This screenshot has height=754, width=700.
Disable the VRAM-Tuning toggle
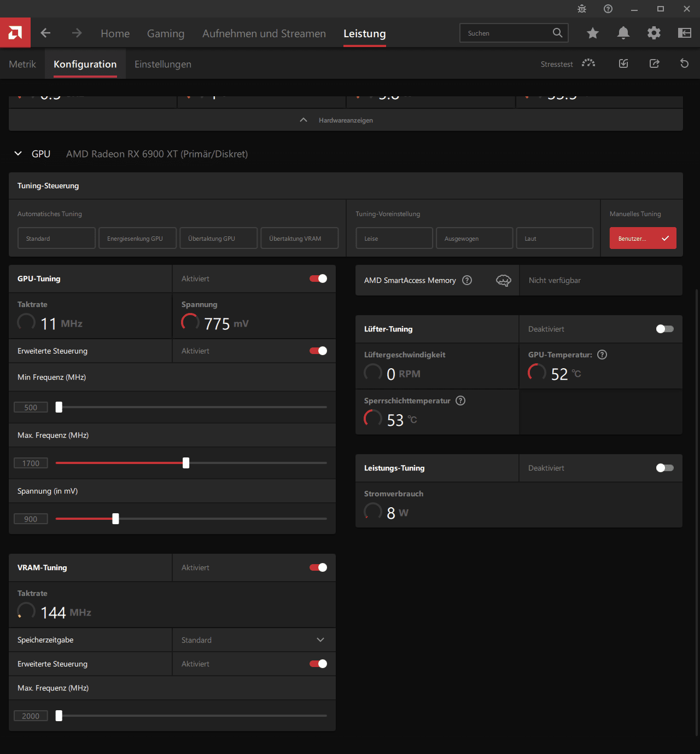(318, 567)
